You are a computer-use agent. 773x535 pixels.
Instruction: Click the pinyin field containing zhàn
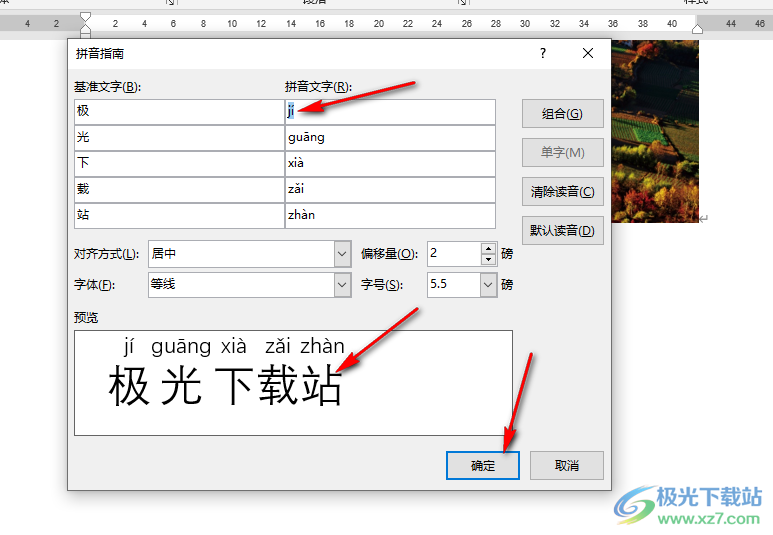click(x=390, y=215)
